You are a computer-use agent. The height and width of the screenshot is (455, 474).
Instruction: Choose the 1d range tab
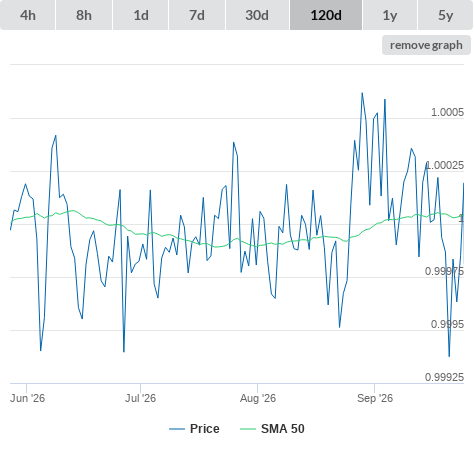pos(141,15)
